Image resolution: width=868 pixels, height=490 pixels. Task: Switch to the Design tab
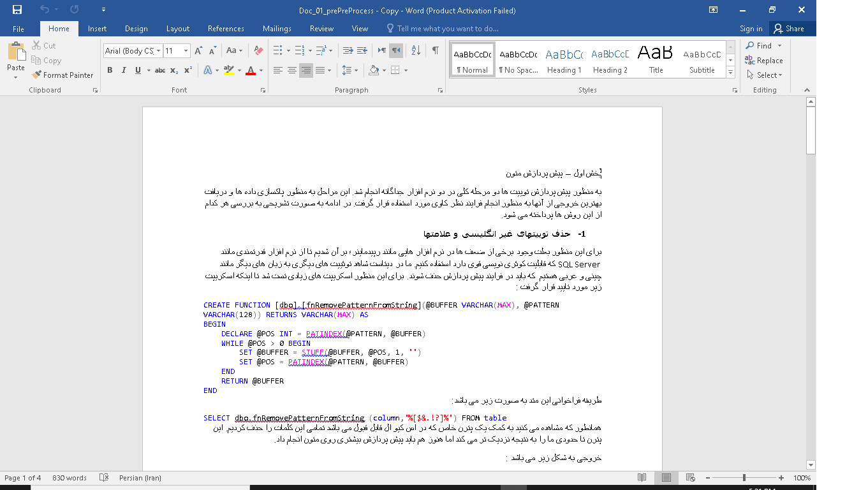click(136, 29)
